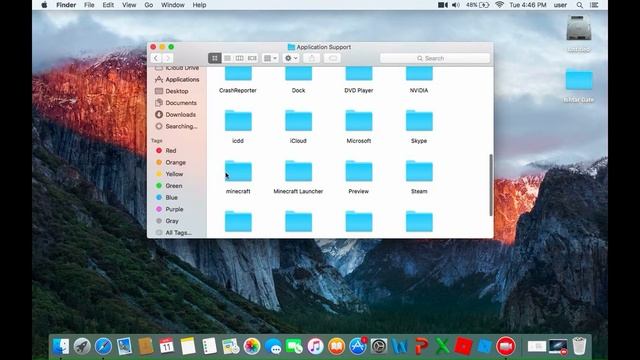Image resolution: width=640 pixels, height=360 pixels.
Task: Open Safari from the Dock
Action: [x=103, y=346]
